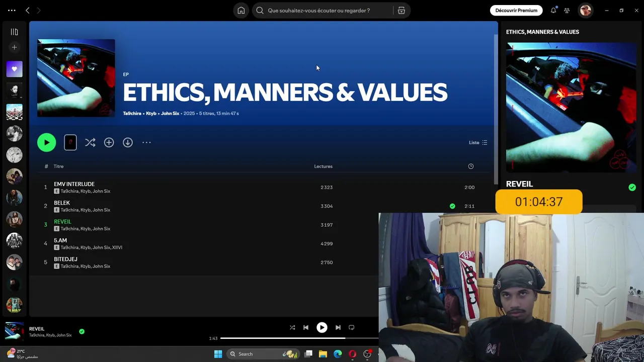Screen dimensions: 644x362
Task: Seek in playback progress bar
Action: tap(299, 338)
